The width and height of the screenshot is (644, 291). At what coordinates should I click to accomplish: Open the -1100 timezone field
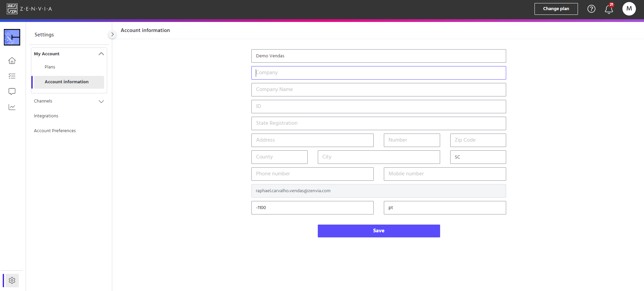[312, 208]
